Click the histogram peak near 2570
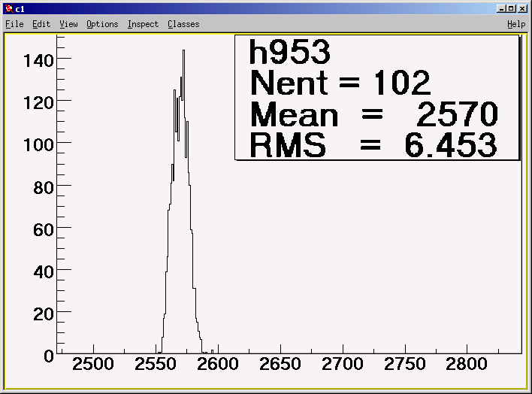This screenshot has height=394, width=532. click(x=183, y=50)
